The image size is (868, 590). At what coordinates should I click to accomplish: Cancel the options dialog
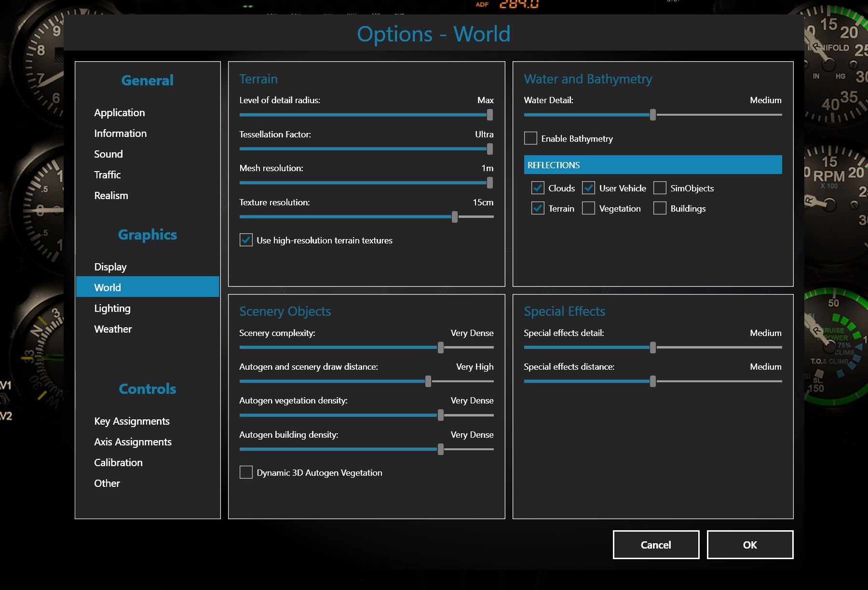point(656,545)
